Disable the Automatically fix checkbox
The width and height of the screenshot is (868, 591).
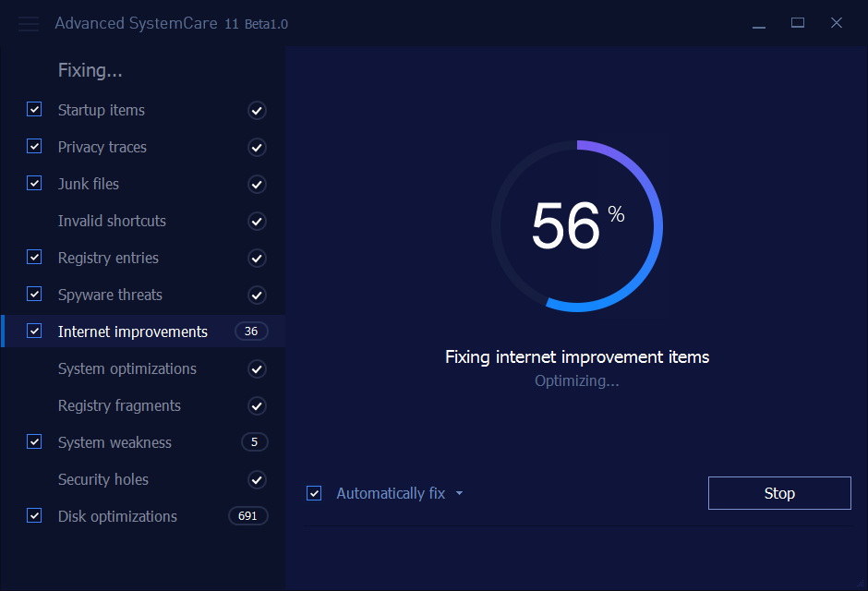point(314,493)
